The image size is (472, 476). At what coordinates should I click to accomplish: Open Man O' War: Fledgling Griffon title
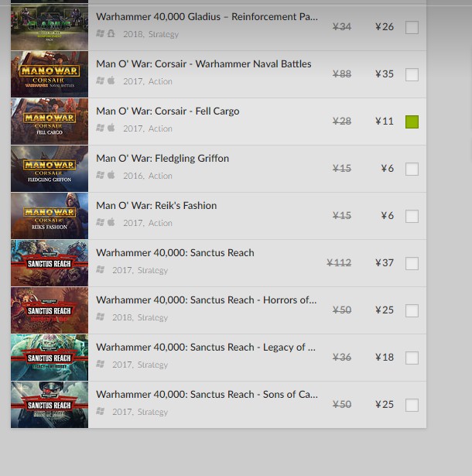[x=162, y=159]
